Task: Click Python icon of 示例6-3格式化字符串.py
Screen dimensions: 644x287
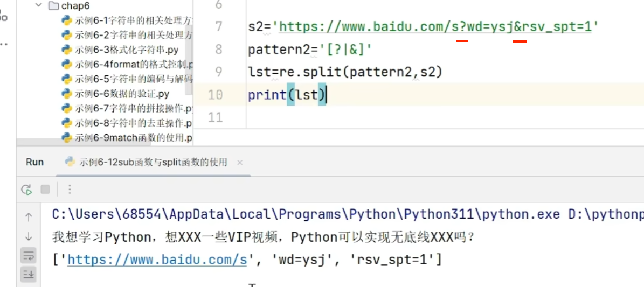Action: point(67,50)
